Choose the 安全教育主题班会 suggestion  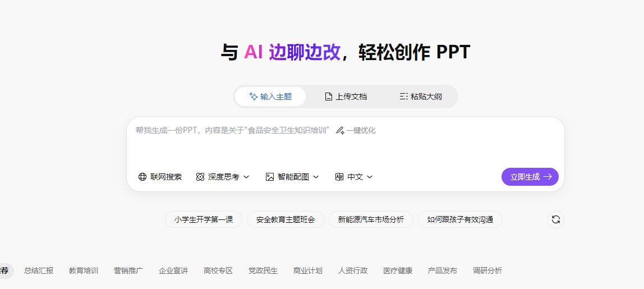tap(286, 219)
